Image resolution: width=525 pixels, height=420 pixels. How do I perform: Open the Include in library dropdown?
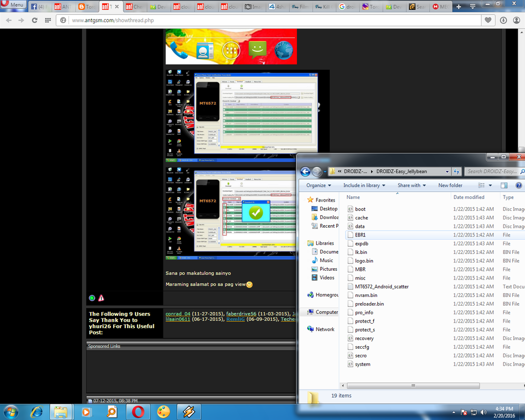pyautogui.click(x=365, y=185)
